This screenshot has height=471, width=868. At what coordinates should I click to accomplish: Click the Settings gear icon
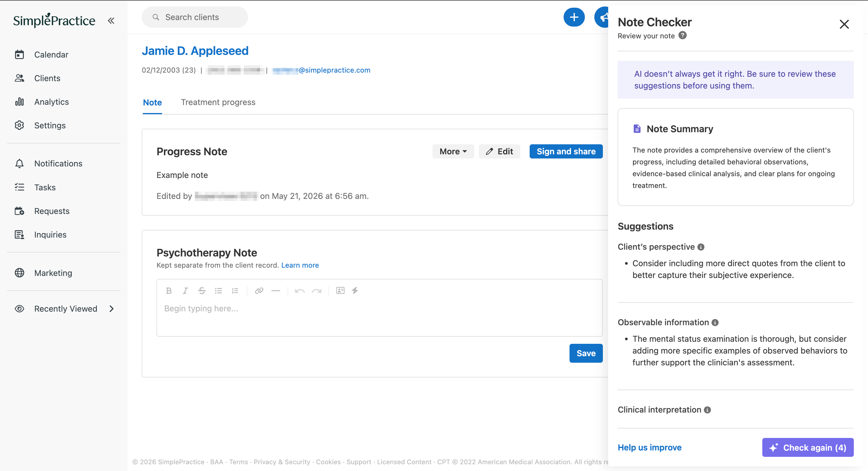tap(19, 125)
